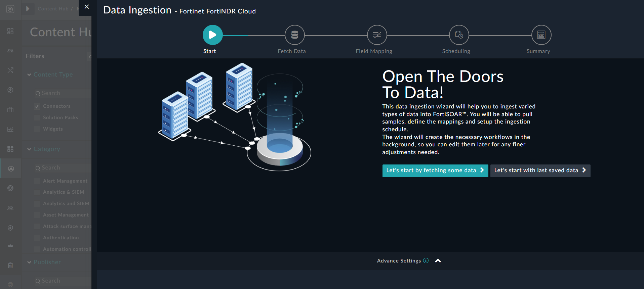Go to the Summary step icon
Screen dimensions: 644x289
click(541, 35)
